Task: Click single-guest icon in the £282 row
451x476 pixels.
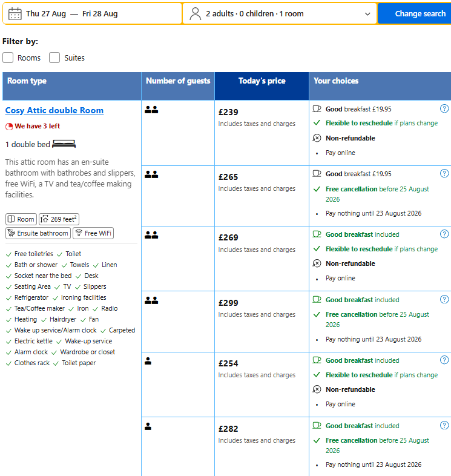Action: [x=148, y=426]
